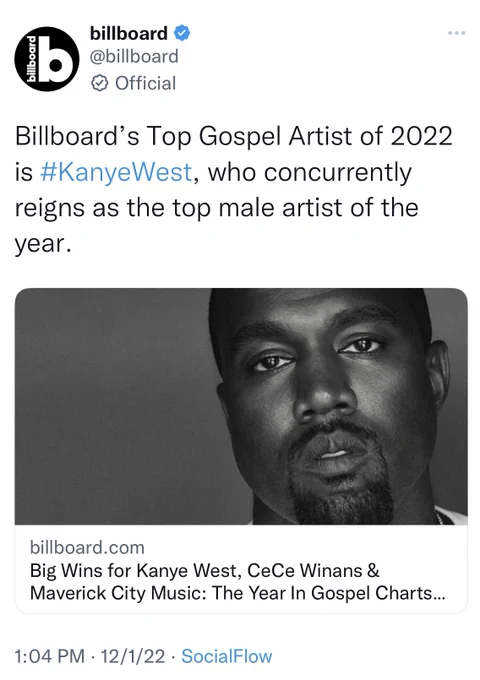The height and width of the screenshot is (680, 480).
Task: Click the 1:04 PM timestamp
Action: [x=49, y=656]
